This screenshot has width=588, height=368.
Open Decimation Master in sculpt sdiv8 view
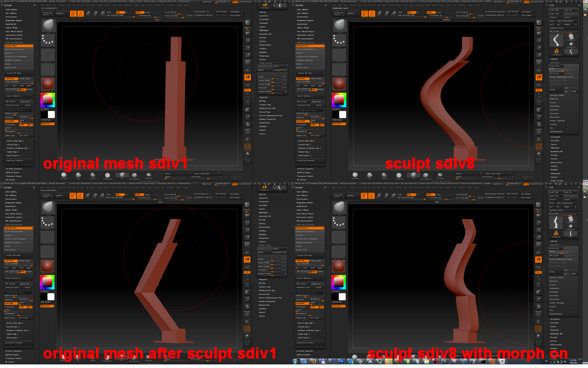pos(305,35)
